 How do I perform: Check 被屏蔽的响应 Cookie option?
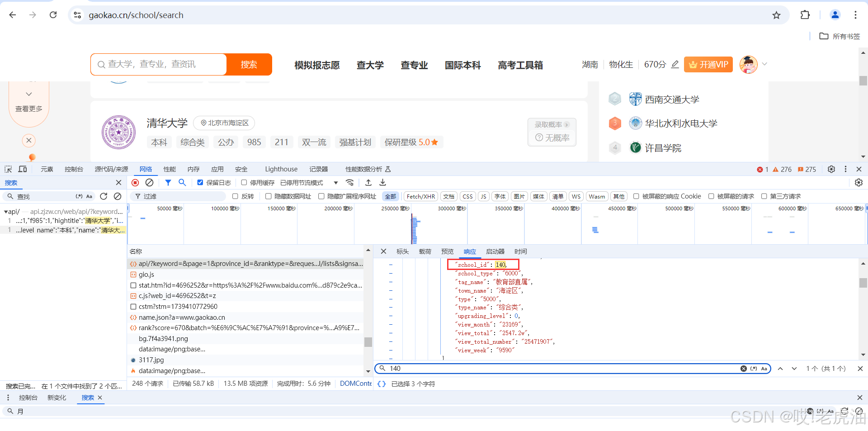coord(636,196)
